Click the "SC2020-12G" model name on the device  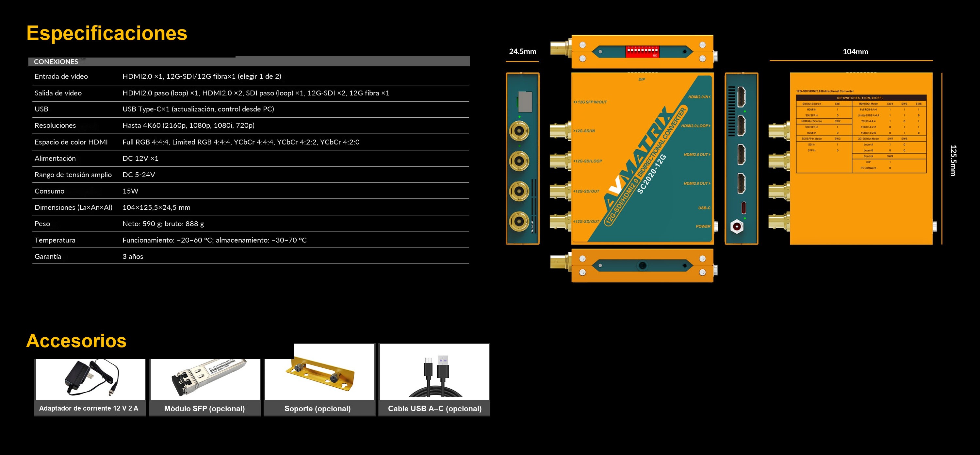pos(652,174)
